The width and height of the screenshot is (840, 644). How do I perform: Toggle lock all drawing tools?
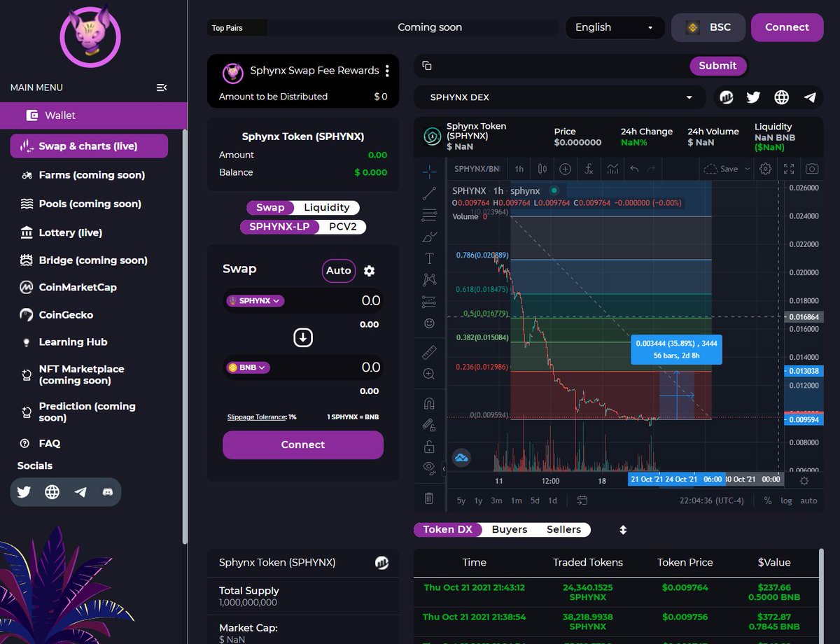coord(429,446)
